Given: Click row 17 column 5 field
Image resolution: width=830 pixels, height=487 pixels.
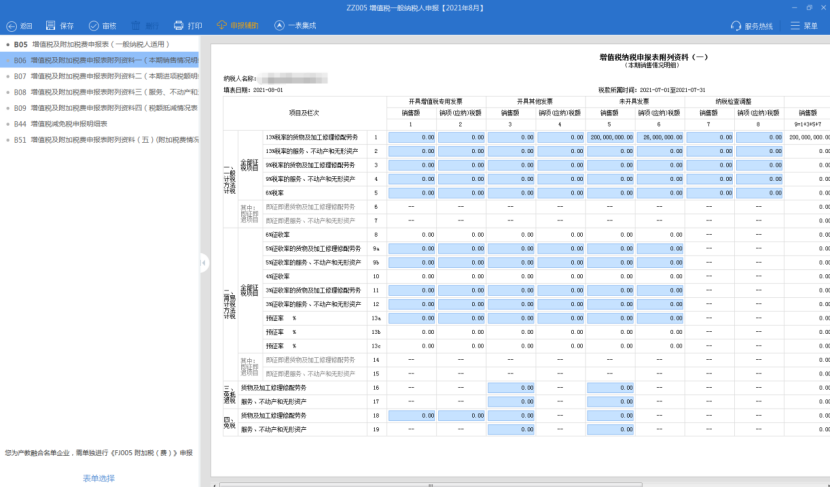Looking at the screenshot, I should (610, 402).
